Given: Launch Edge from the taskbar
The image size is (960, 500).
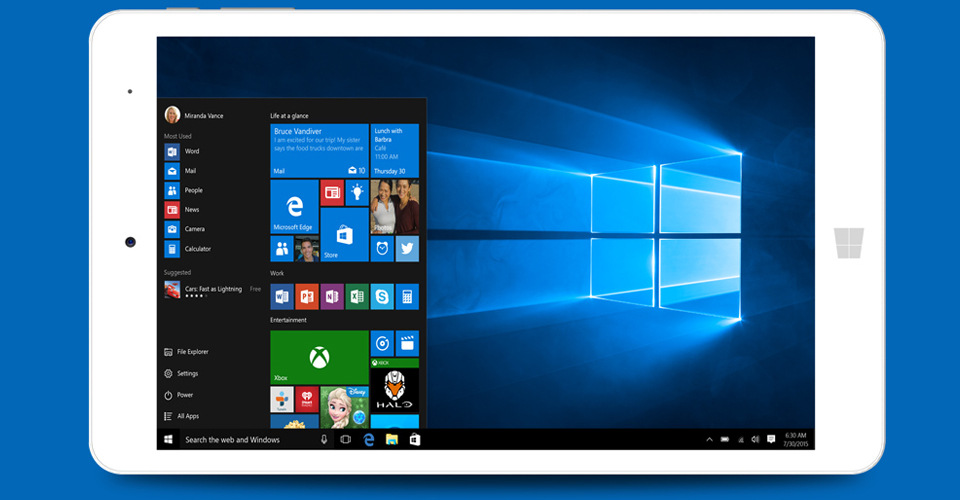Looking at the screenshot, I should pos(369,439).
